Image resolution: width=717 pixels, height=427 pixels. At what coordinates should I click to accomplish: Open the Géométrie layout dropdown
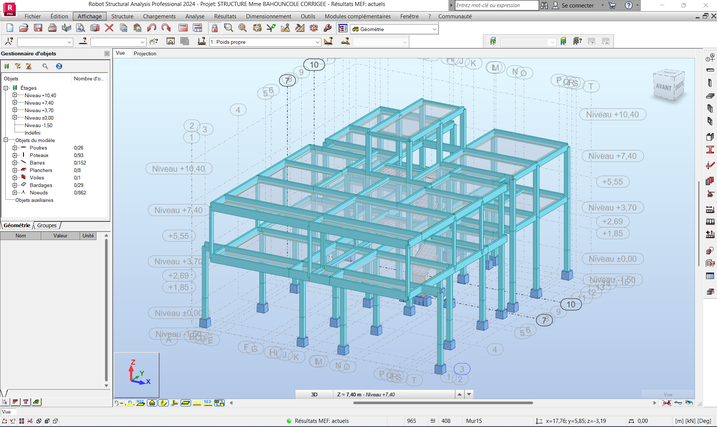(x=435, y=29)
